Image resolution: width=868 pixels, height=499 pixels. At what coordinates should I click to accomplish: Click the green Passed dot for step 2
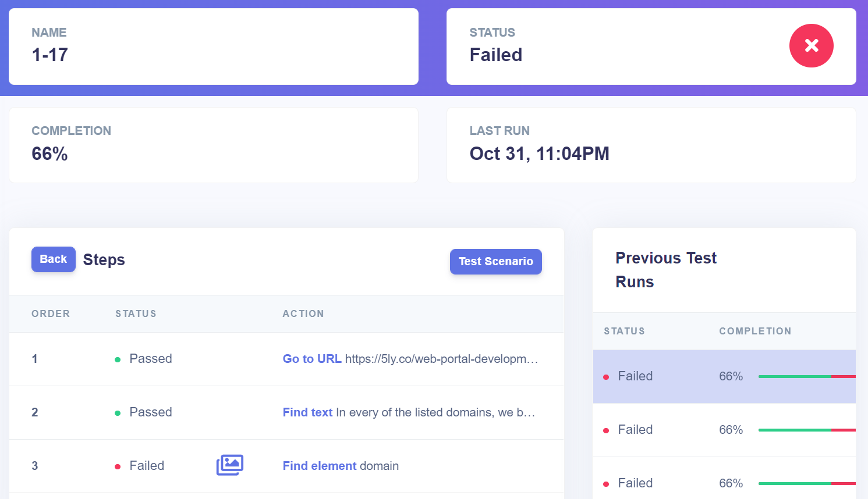(x=118, y=414)
